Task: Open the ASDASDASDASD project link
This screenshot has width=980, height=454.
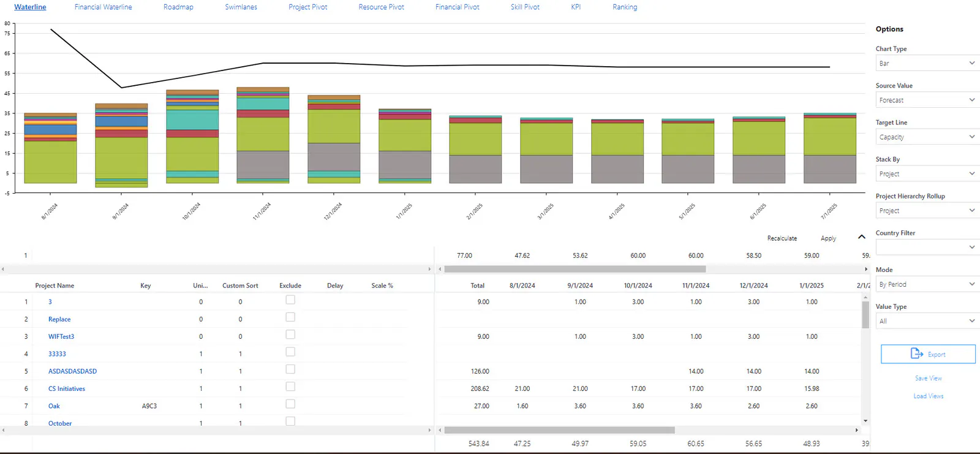Action: pos(72,371)
